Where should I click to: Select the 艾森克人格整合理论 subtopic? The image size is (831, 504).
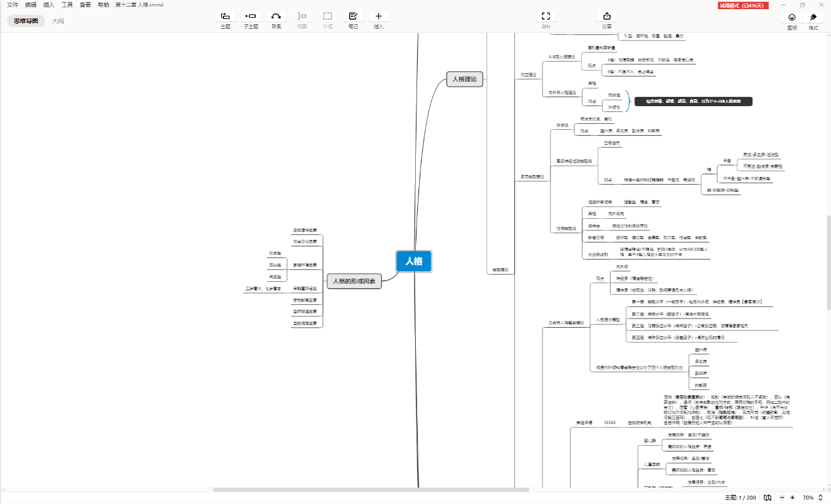point(565,322)
